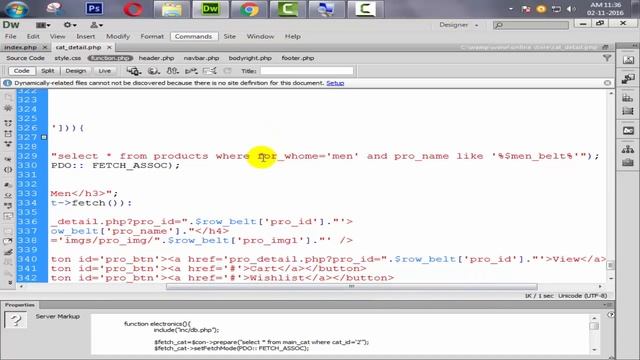Image resolution: width=640 pixels, height=360 pixels.
Task: Close the index.php tab
Action: (x=45, y=47)
